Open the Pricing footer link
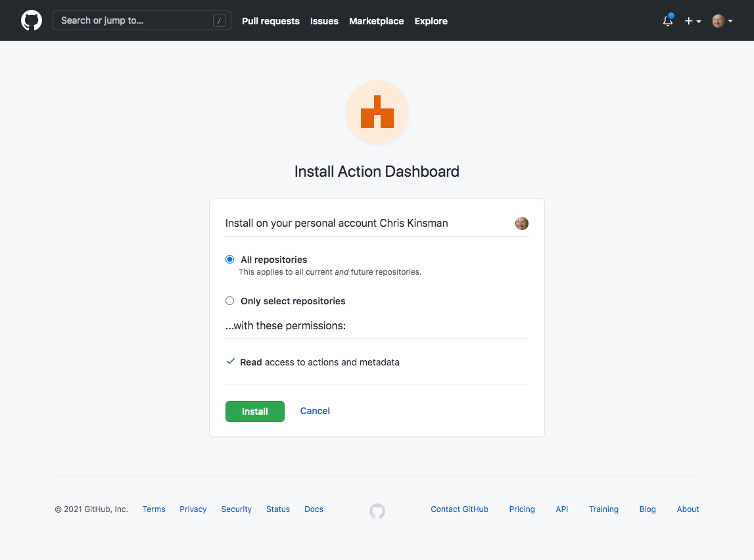This screenshot has height=560, width=754. point(522,509)
